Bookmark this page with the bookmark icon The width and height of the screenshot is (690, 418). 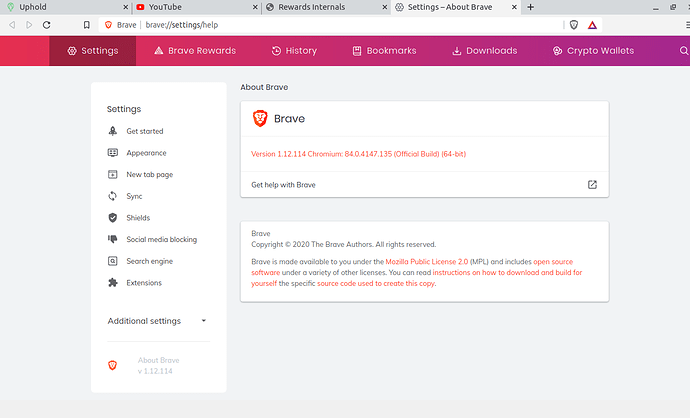tap(87, 25)
